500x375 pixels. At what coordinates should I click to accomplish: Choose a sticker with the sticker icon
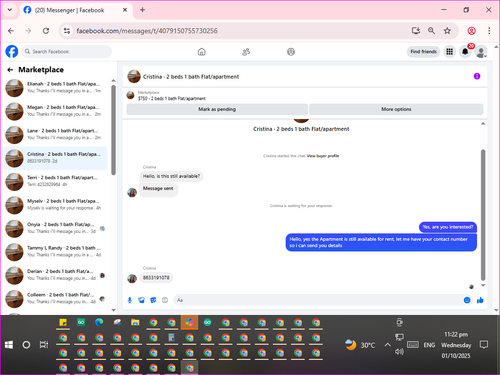[x=153, y=300]
